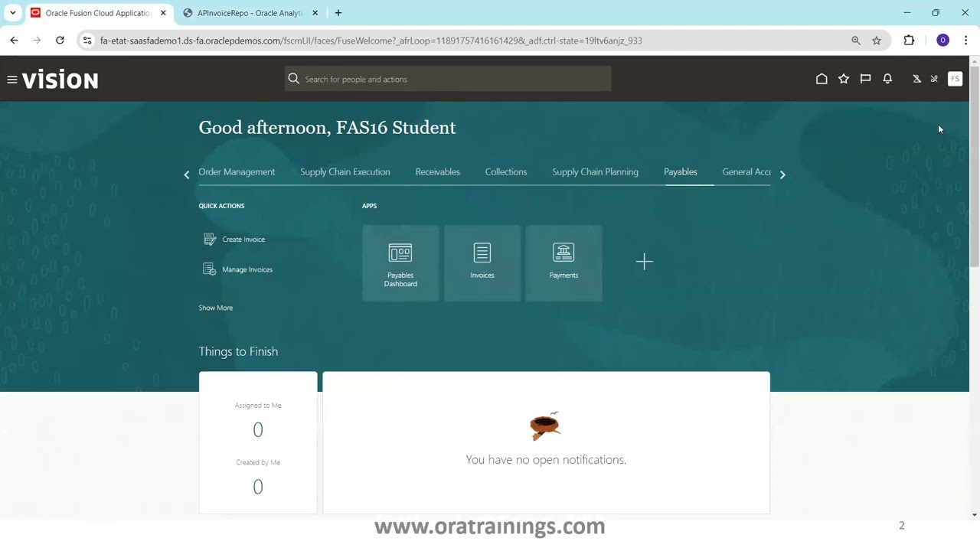Close the Oracle Fusion Cloud Applications tab
Image resolution: width=980 pixels, height=551 pixels.
(163, 13)
